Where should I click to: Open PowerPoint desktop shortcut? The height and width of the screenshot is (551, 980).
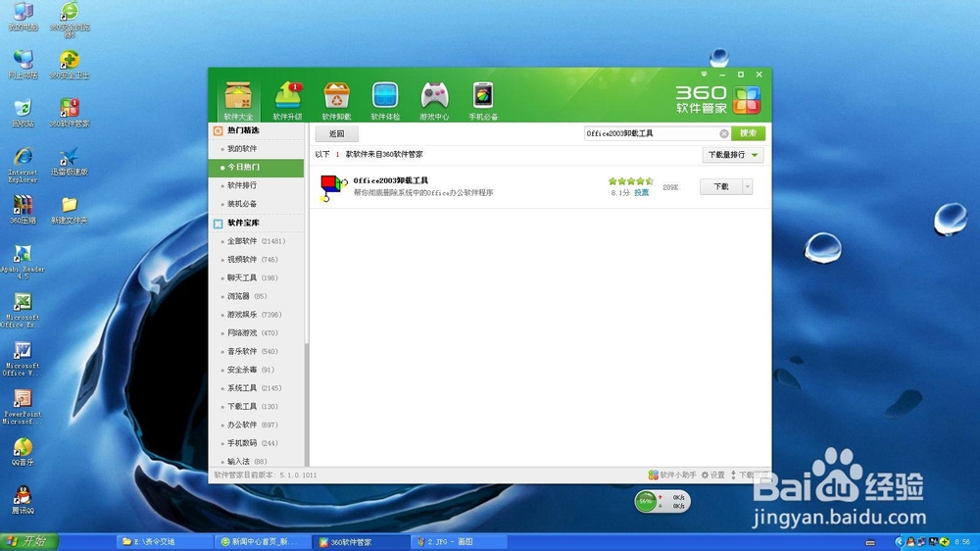24,407
